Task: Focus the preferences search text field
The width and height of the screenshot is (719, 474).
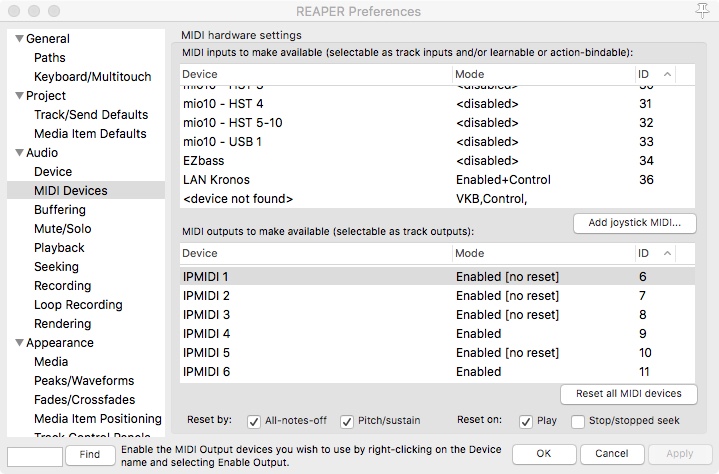Action: tap(35, 455)
